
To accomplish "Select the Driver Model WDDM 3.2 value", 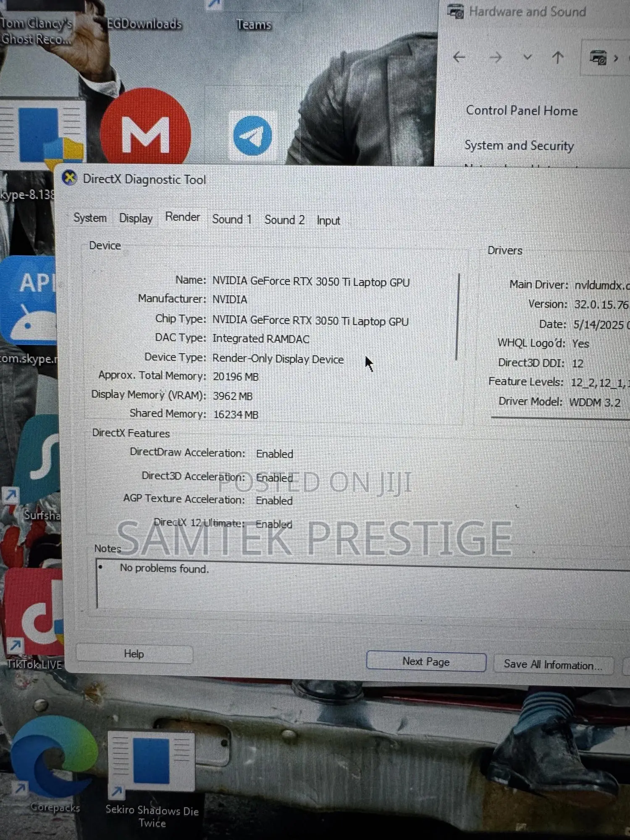I will pyautogui.click(x=595, y=402).
